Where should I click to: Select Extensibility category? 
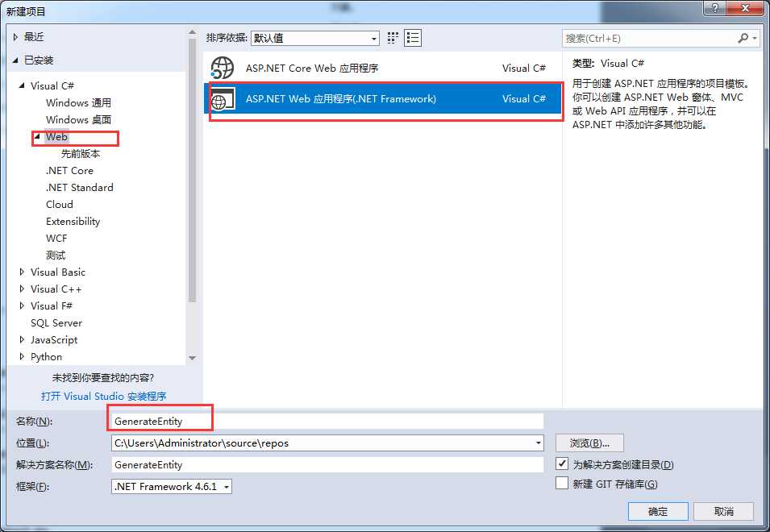73,222
